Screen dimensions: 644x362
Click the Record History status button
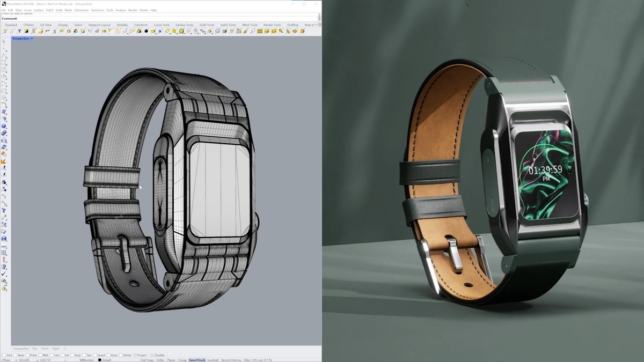[231, 360]
